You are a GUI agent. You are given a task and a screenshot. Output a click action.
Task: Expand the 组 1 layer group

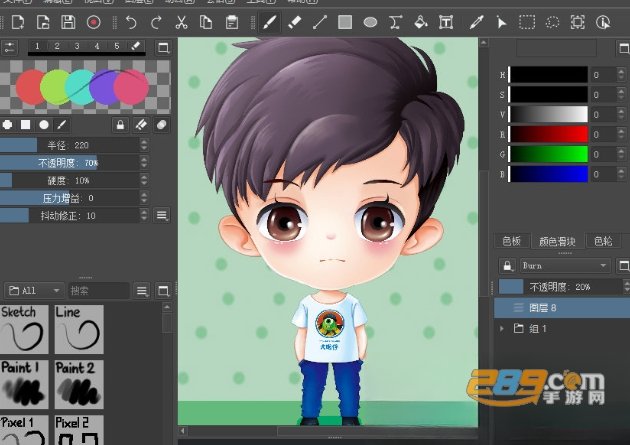(x=501, y=329)
